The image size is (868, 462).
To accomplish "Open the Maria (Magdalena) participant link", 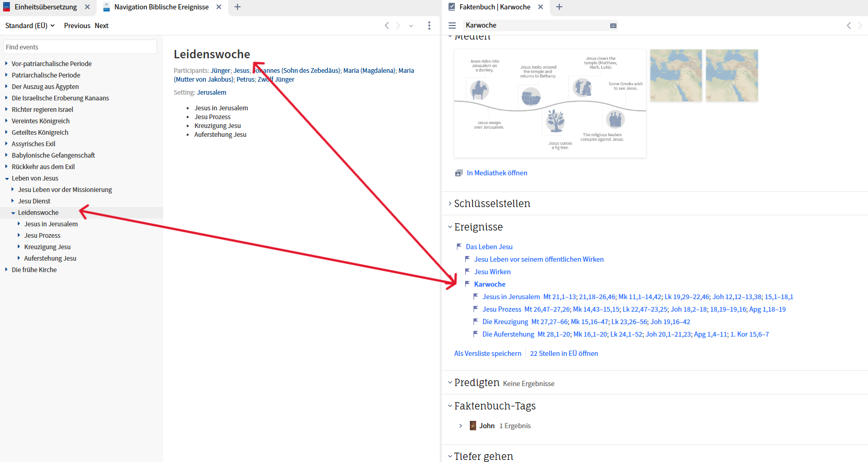I will pyautogui.click(x=369, y=70).
